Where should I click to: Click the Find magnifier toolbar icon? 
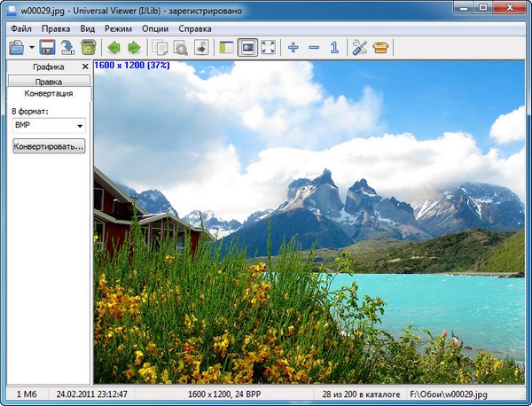(181, 48)
